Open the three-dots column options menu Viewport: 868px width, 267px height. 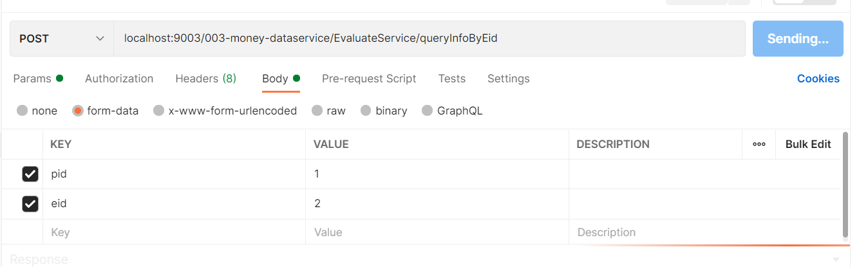point(759,144)
